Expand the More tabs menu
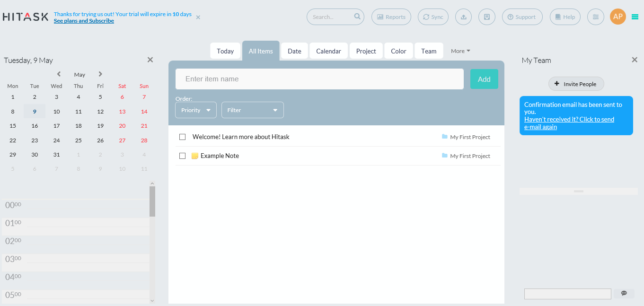644x306 pixels. tap(460, 51)
